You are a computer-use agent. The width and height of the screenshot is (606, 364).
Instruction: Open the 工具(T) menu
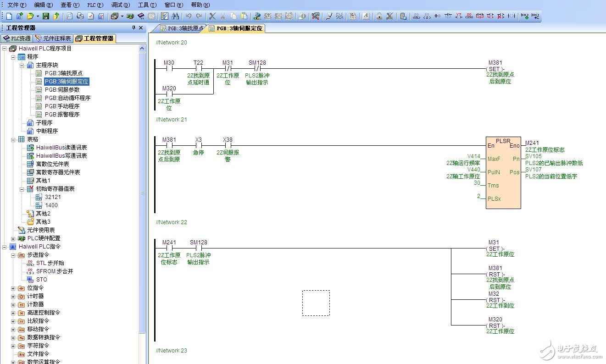pos(147,5)
